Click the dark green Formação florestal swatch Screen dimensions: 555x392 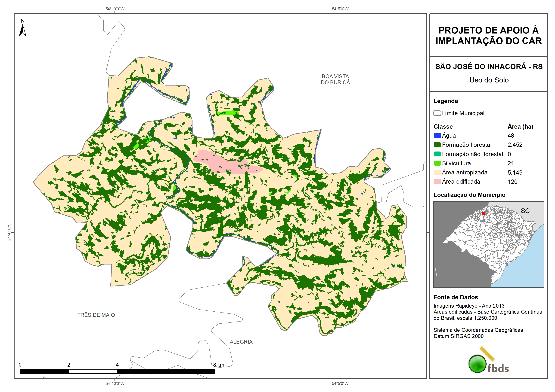437,145
